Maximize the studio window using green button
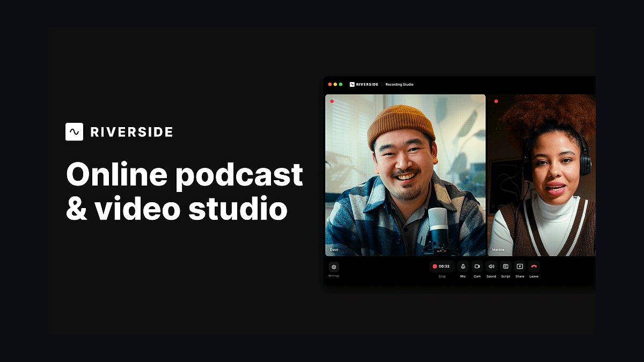The image size is (644, 362). (x=341, y=84)
